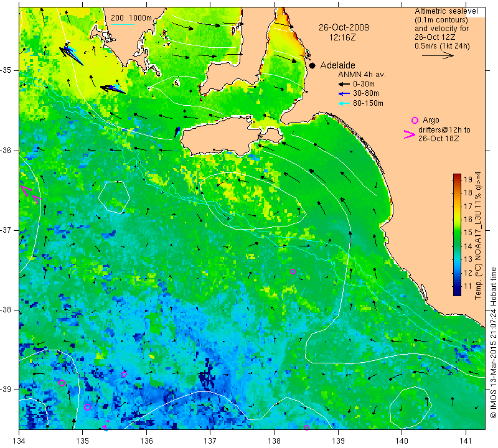
Task: Click the mooring arrow west of Kangaroo Island
Action: [x=177, y=132]
